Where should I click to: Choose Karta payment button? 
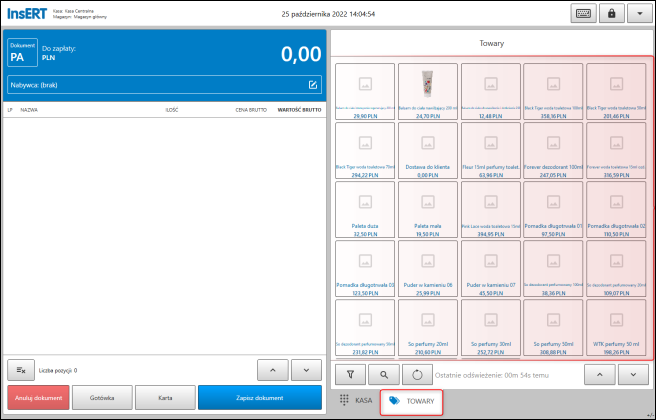[165, 398]
